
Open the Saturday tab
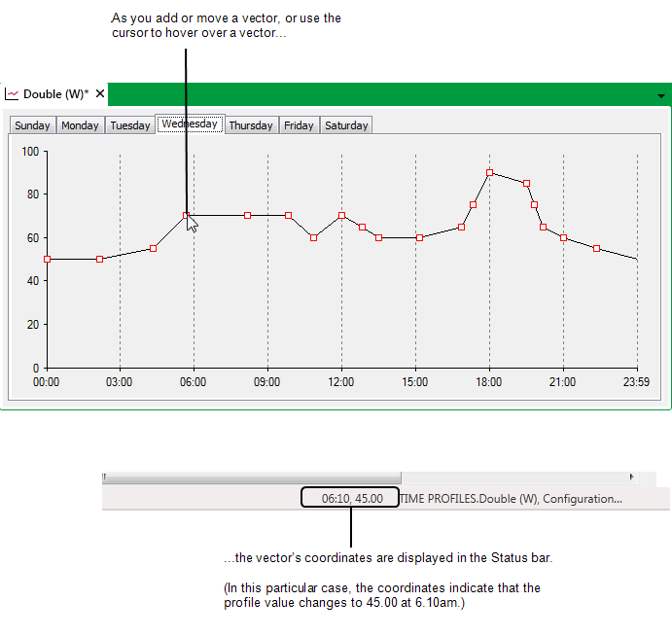point(346,125)
